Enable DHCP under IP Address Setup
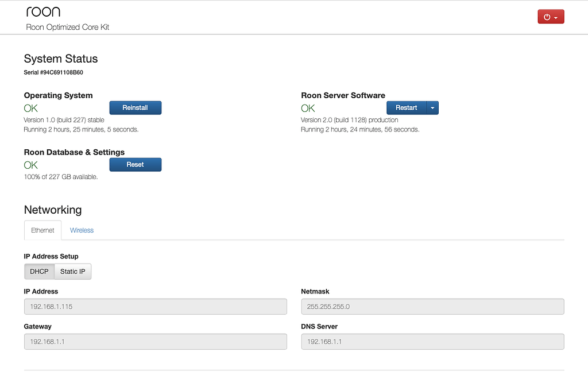Image resolution: width=588 pixels, height=379 pixels. tap(39, 271)
